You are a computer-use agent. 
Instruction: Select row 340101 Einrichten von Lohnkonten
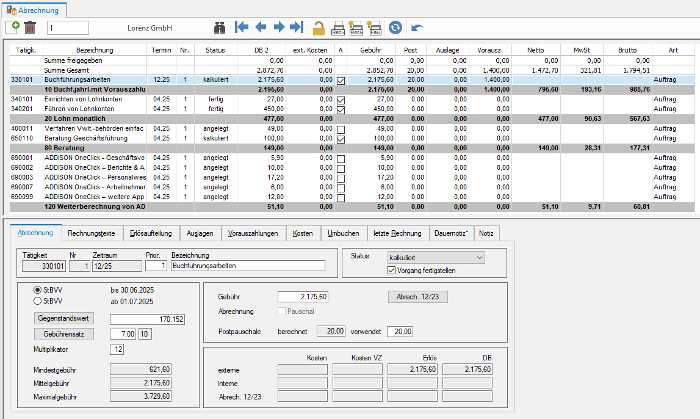[352, 99]
